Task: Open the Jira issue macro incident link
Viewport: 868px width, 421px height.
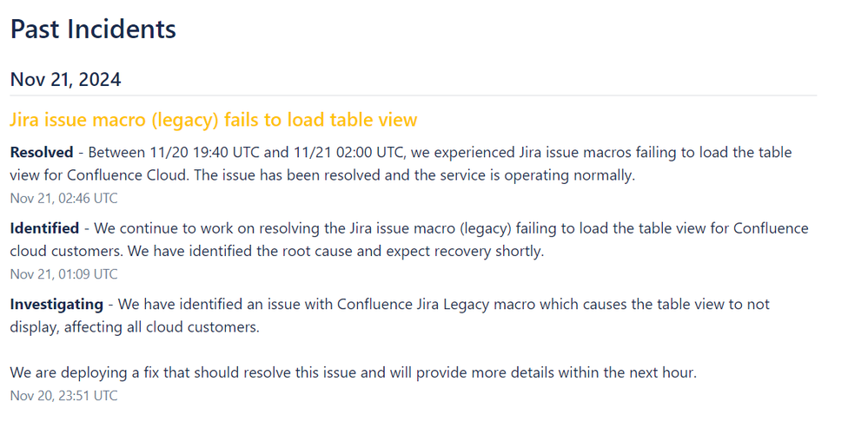Action: pyautogui.click(x=213, y=120)
